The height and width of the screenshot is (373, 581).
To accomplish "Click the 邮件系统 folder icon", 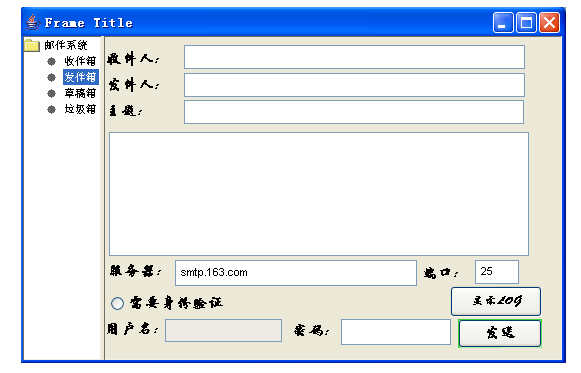I will (32, 45).
